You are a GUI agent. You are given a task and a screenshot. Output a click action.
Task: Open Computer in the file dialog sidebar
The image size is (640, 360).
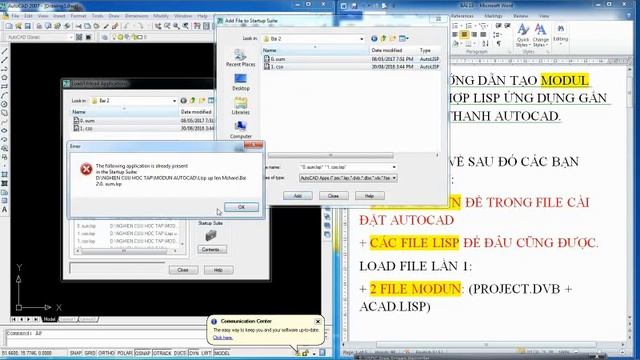click(240, 130)
